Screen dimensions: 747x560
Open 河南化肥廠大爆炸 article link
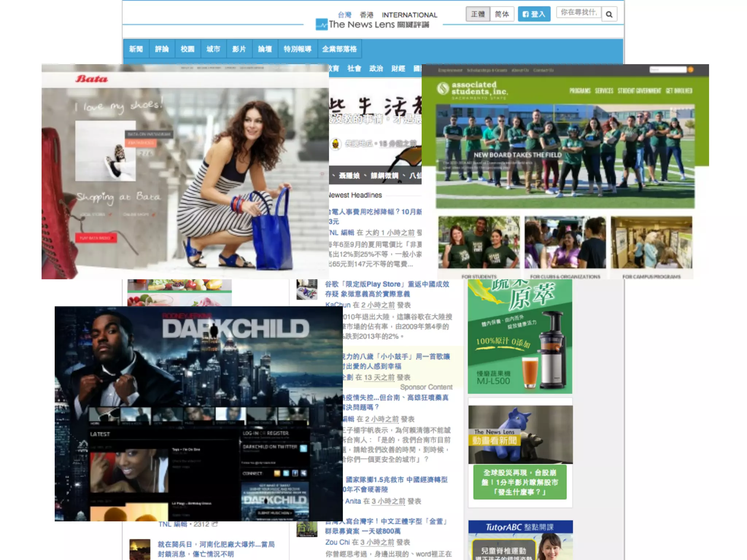[x=216, y=549]
